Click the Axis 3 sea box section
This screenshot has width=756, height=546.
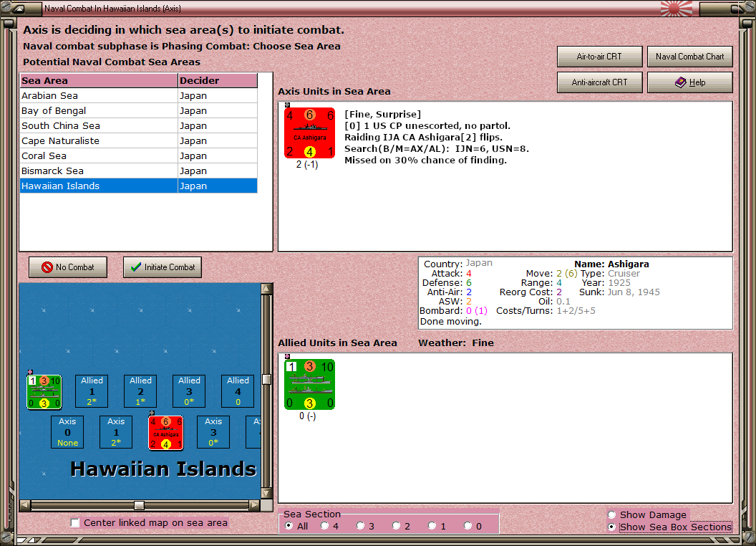pyautogui.click(x=213, y=432)
